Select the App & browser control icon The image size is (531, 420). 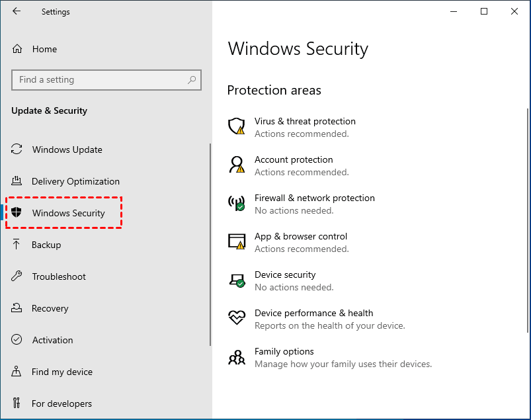[237, 241]
